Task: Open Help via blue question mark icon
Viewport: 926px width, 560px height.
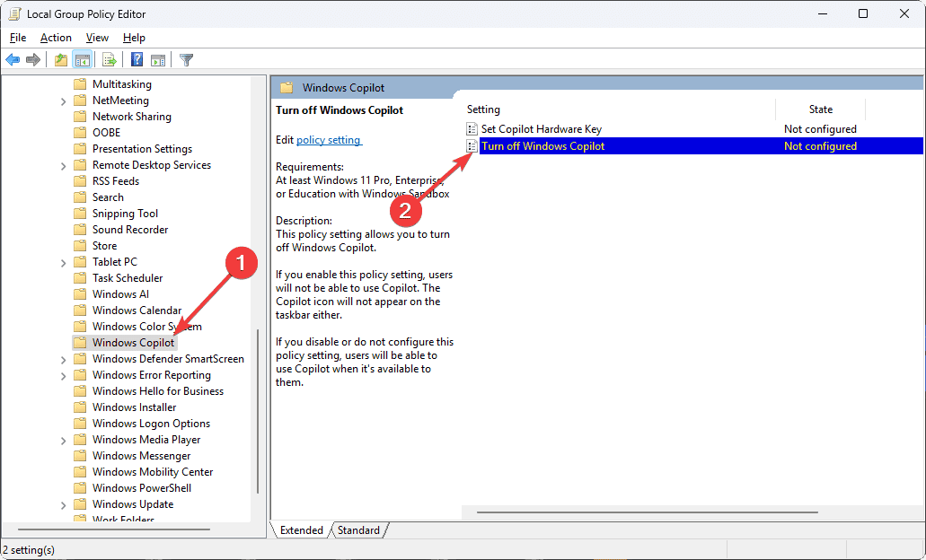Action: [x=137, y=59]
